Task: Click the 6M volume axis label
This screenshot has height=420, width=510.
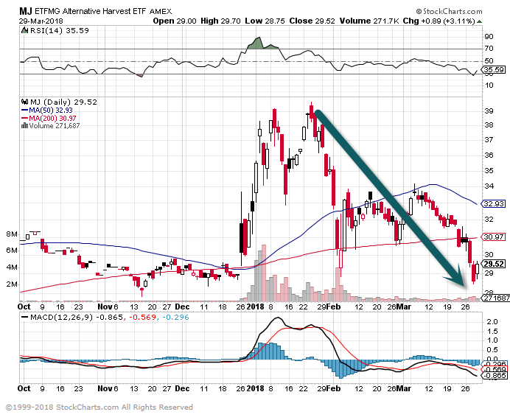Action: 12,251
